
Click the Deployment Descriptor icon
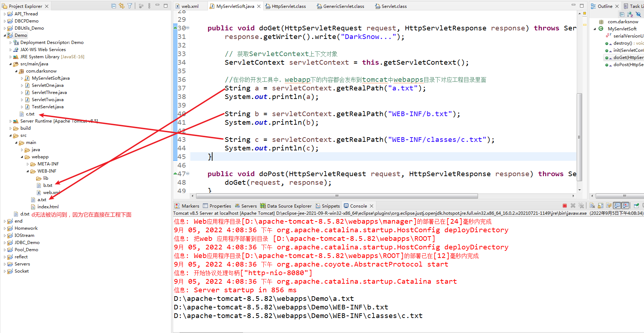(16, 43)
